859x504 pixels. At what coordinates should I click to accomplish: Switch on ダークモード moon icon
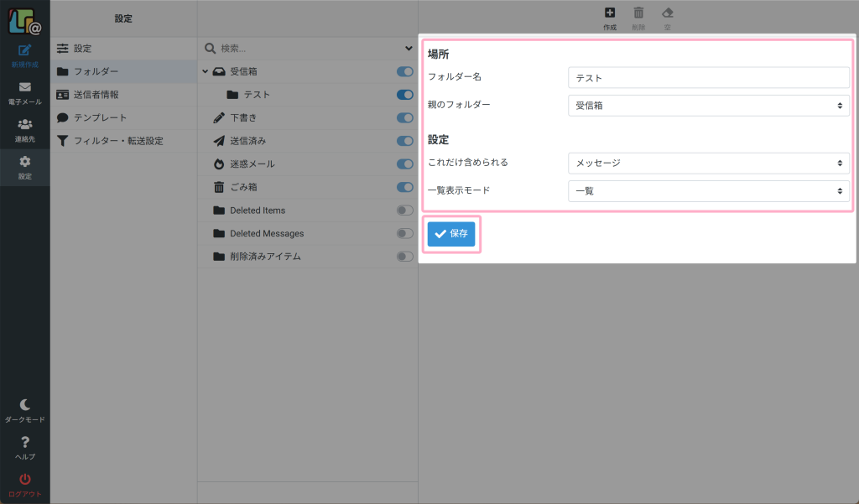pos(24,405)
